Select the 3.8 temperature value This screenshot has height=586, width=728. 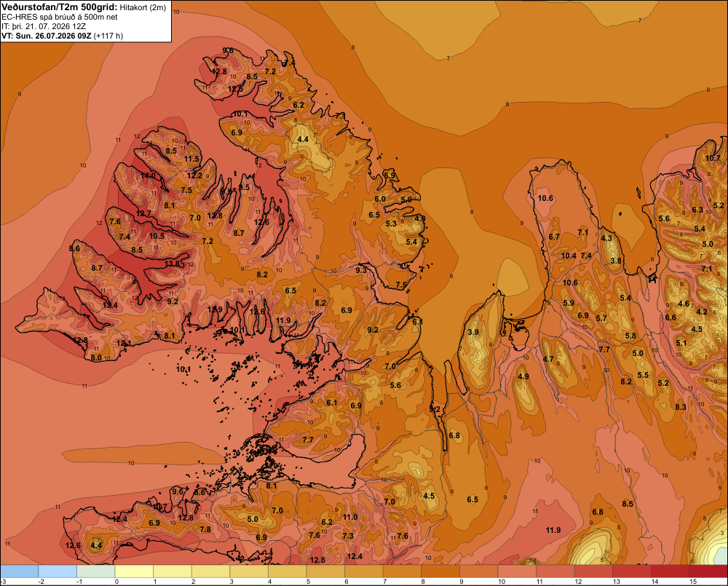[x=616, y=261]
